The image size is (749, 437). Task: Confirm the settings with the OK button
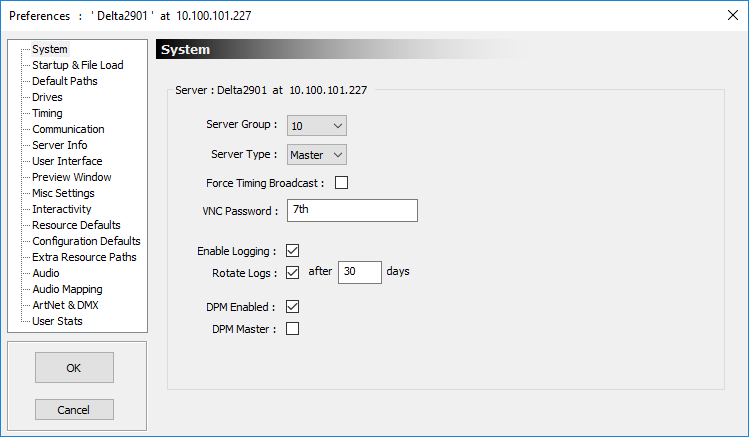tap(74, 368)
